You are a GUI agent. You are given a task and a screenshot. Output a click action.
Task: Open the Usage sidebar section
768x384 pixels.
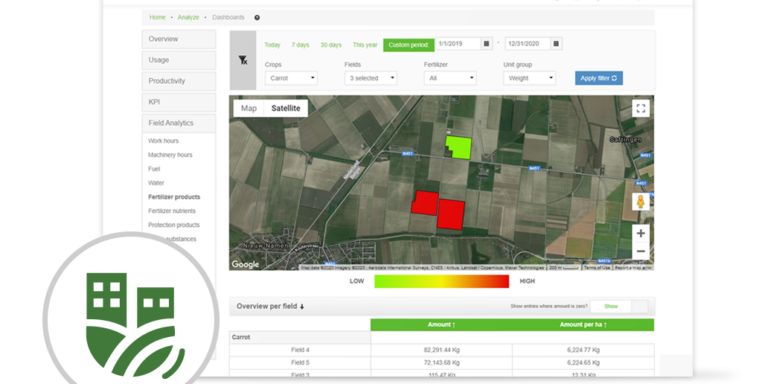coord(179,60)
